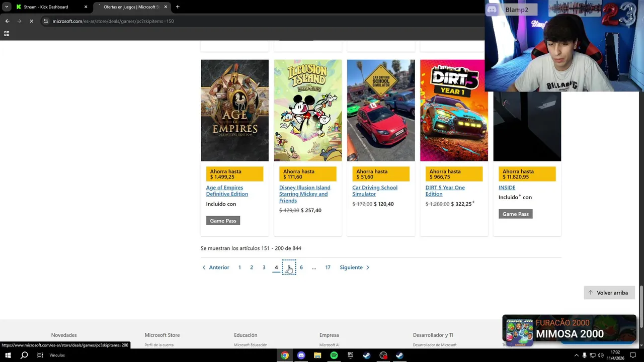The height and width of the screenshot is (362, 644).
Task: Click the Novedades footer heading
Action: [64, 335]
